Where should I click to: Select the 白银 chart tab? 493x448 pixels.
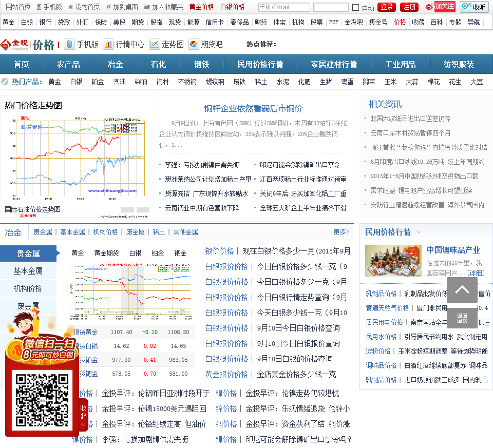pos(135,253)
